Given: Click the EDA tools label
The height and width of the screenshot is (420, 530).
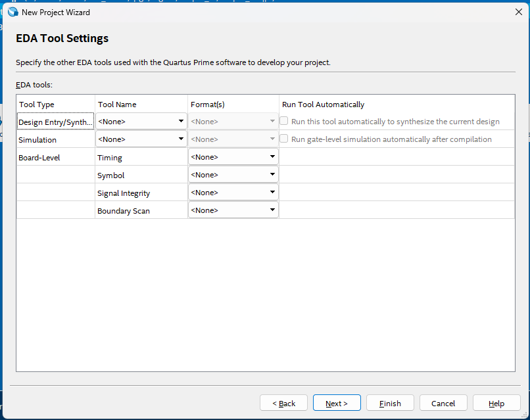Looking at the screenshot, I should coord(34,85).
